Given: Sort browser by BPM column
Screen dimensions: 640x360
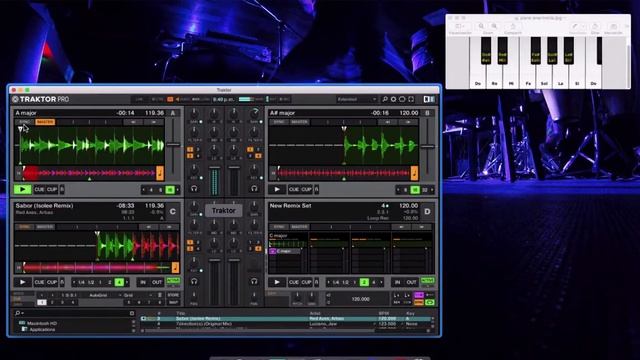Looking at the screenshot, I should tap(384, 313).
